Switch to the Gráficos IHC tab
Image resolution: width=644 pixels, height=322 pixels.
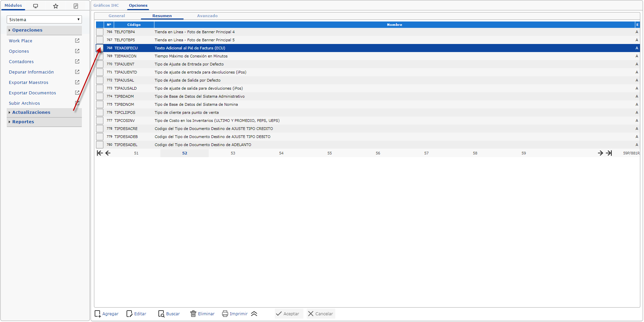[x=106, y=5]
